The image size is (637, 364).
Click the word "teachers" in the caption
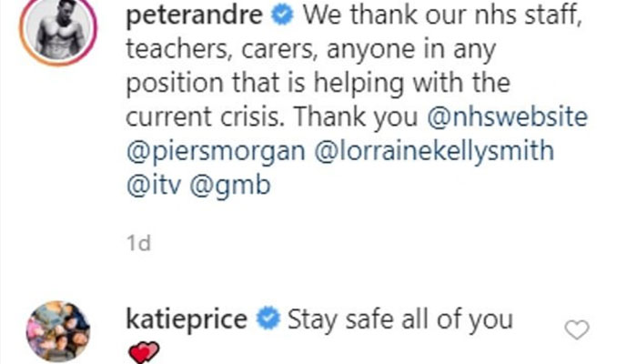click(x=174, y=51)
